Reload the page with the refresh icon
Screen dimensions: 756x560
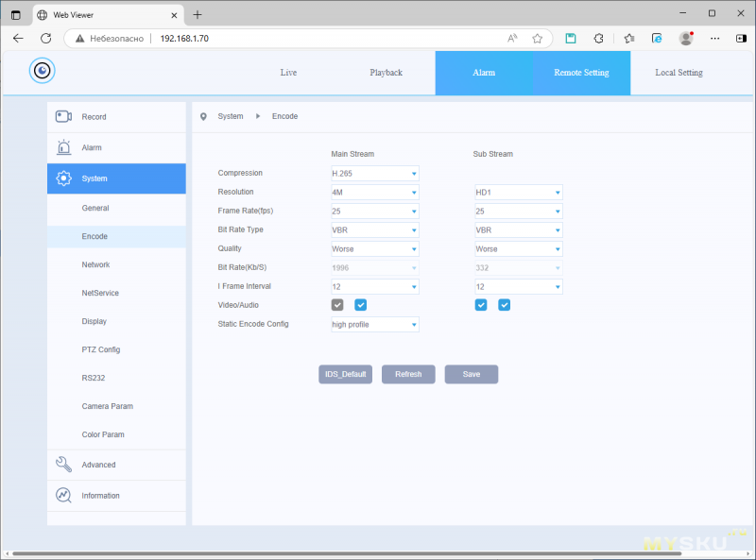(45, 39)
